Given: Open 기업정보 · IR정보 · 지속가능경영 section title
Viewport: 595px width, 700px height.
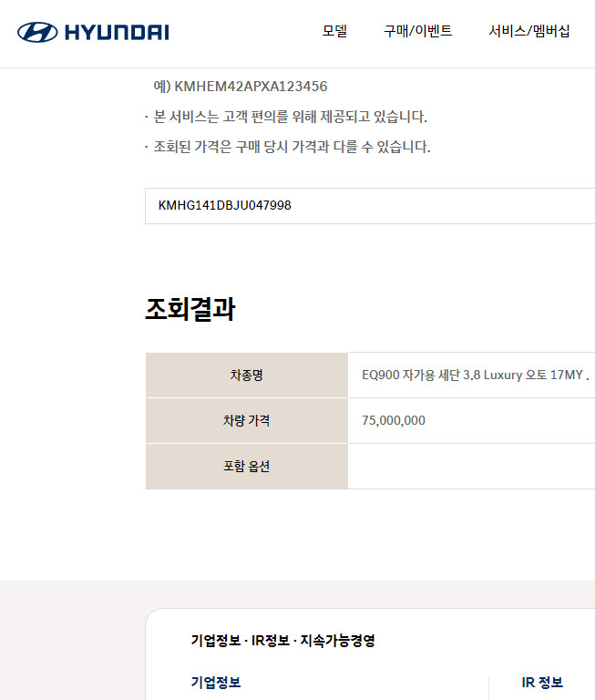Looking at the screenshot, I should coord(282,641).
